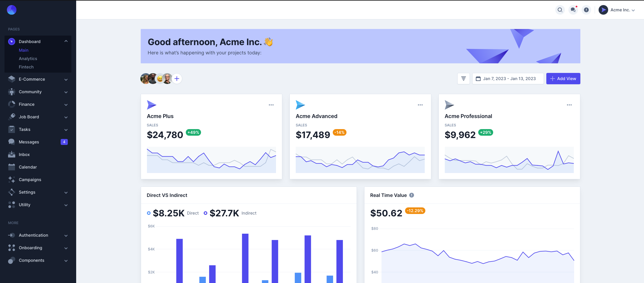Click the info alert icon in header
The image size is (644, 283).
point(586,10)
